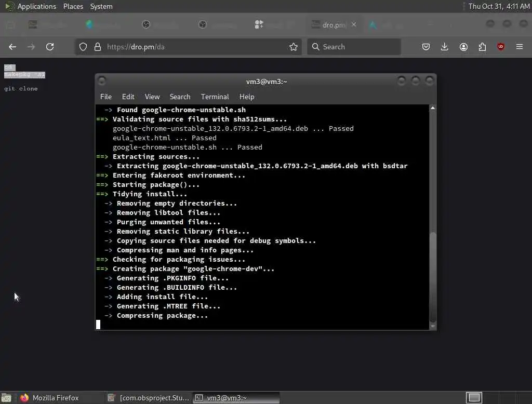Click 'Starting package()...' line
This screenshot has width=532, height=404.
click(156, 184)
